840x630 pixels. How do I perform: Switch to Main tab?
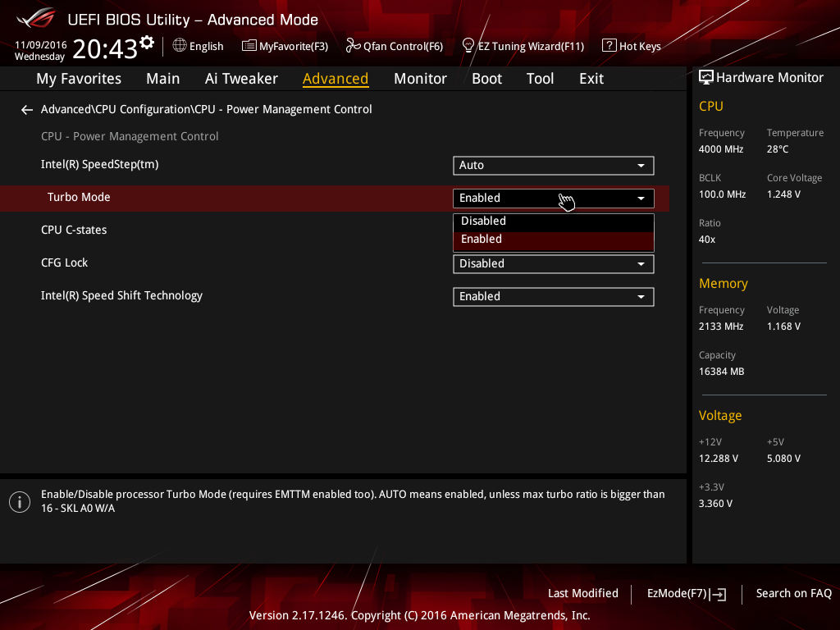(163, 79)
